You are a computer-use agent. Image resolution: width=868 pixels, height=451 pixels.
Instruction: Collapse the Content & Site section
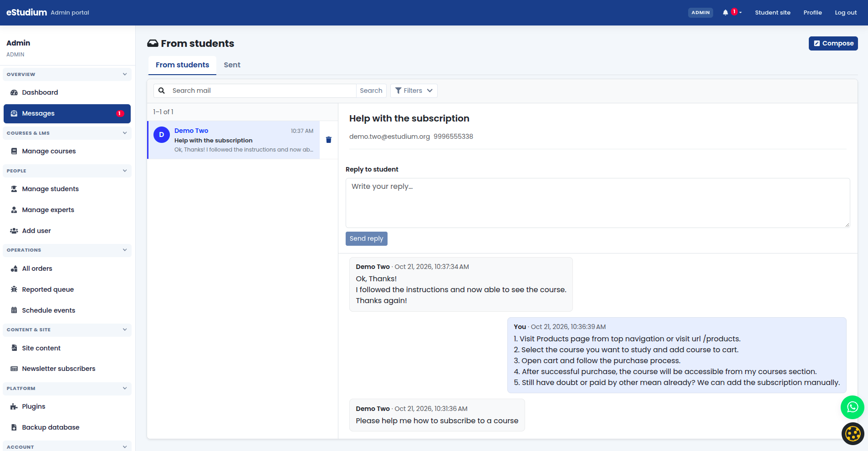click(x=67, y=330)
